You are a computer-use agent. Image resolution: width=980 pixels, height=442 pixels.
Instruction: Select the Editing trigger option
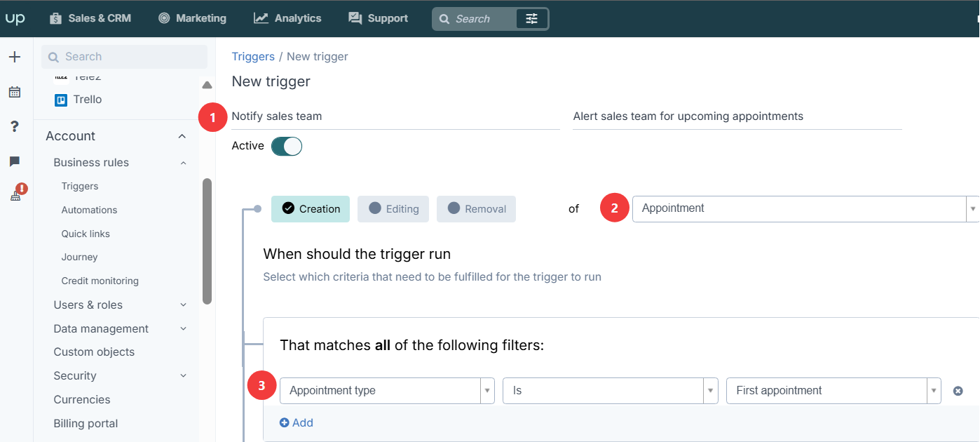(x=394, y=209)
